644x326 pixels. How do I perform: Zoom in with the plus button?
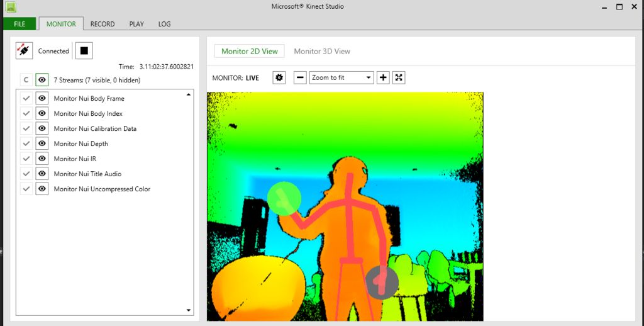tap(383, 77)
